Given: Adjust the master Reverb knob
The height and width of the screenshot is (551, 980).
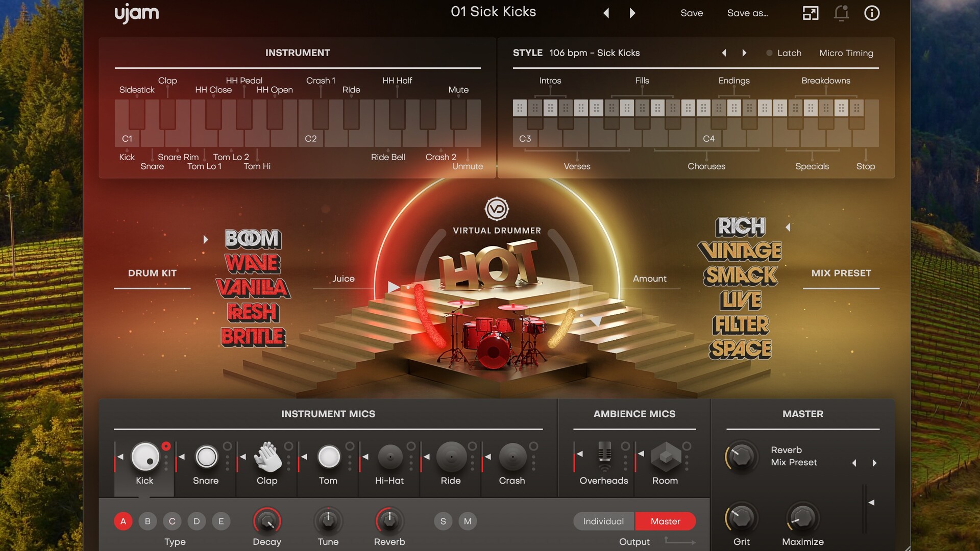Looking at the screenshot, I should 741,456.
